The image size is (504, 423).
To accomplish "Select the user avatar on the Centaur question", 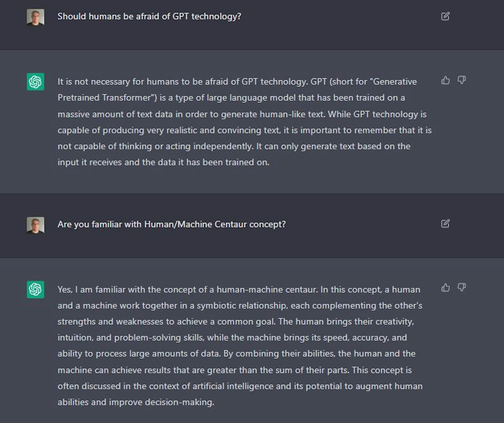I will [x=36, y=224].
